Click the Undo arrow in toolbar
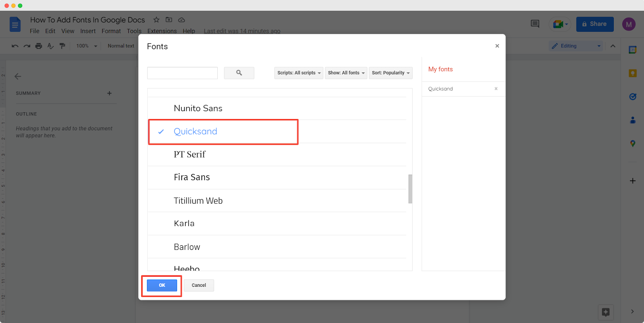Image resolution: width=644 pixels, height=323 pixels. [x=15, y=46]
